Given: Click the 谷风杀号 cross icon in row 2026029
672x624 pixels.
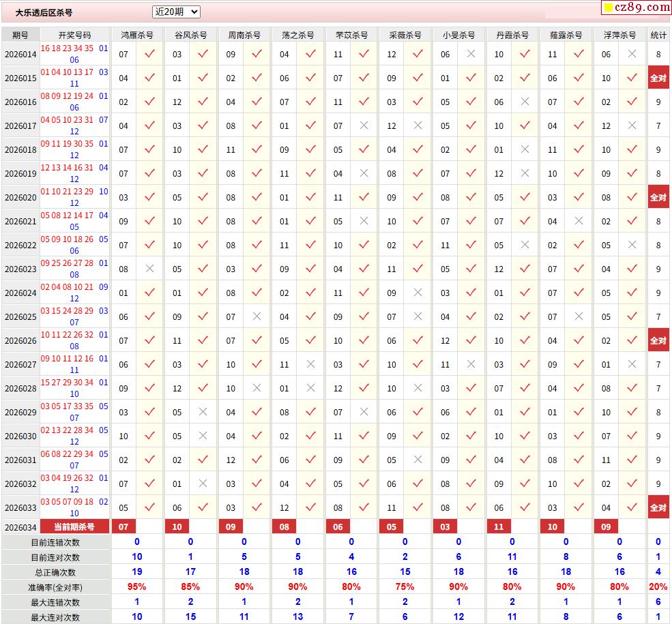Looking at the screenshot, I should (203, 412).
